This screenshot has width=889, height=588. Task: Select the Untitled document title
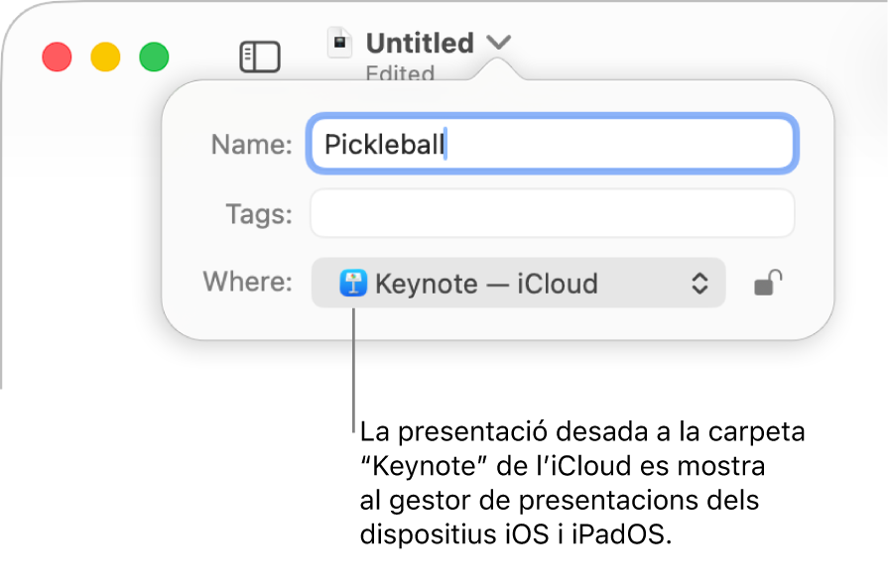click(x=420, y=42)
